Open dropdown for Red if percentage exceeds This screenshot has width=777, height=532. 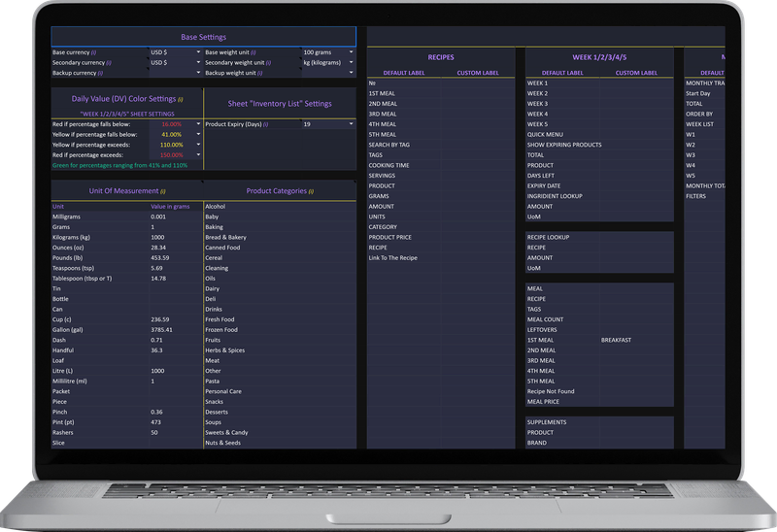[198, 155]
